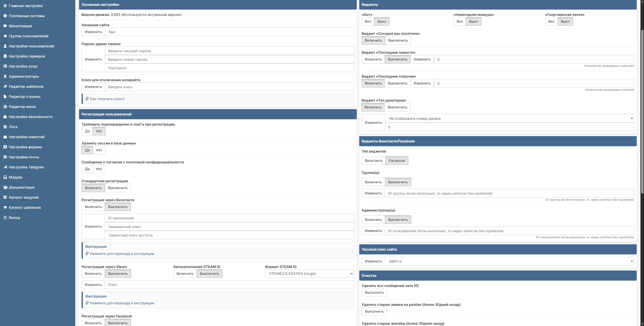Click the Модули sidebar icon
Viewport: 644px width, 326px height.
click(x=5, y=177)
